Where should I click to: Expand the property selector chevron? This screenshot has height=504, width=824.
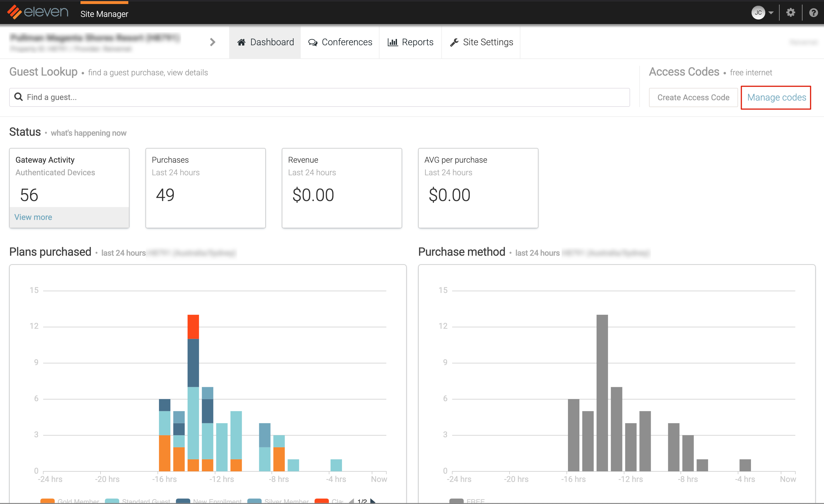[x=212, y=42]
